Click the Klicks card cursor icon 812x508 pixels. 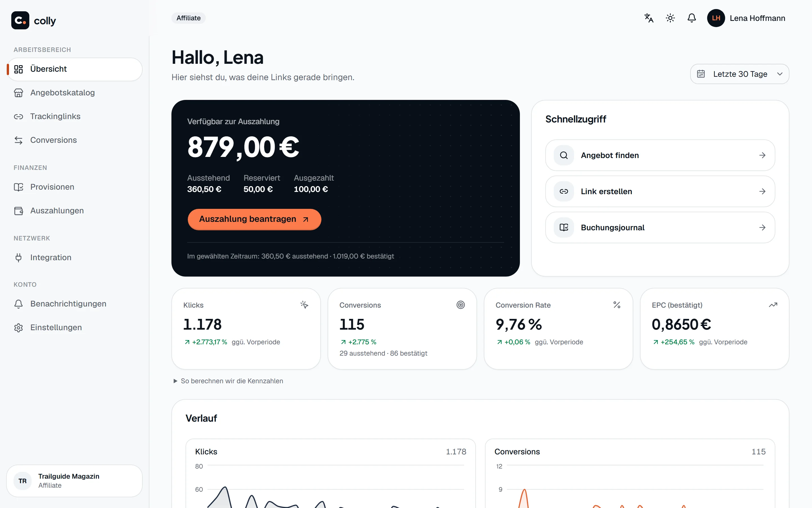click(304, 305)
